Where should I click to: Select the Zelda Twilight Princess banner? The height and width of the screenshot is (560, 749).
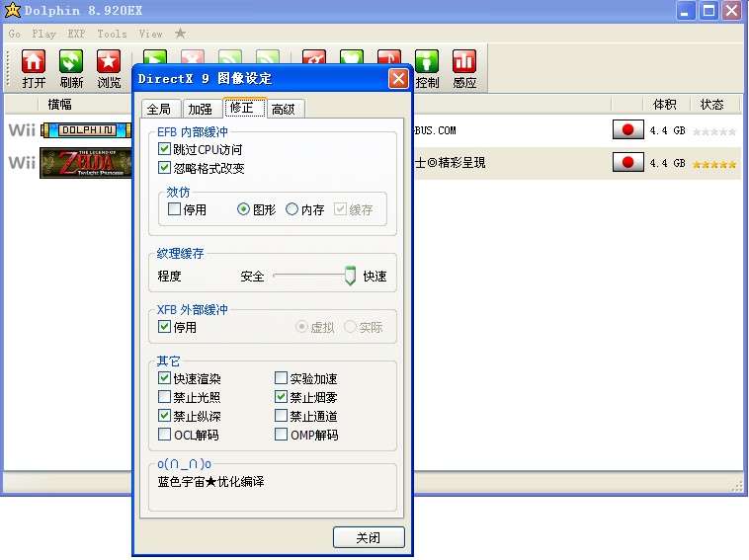[x=86, y=163]
